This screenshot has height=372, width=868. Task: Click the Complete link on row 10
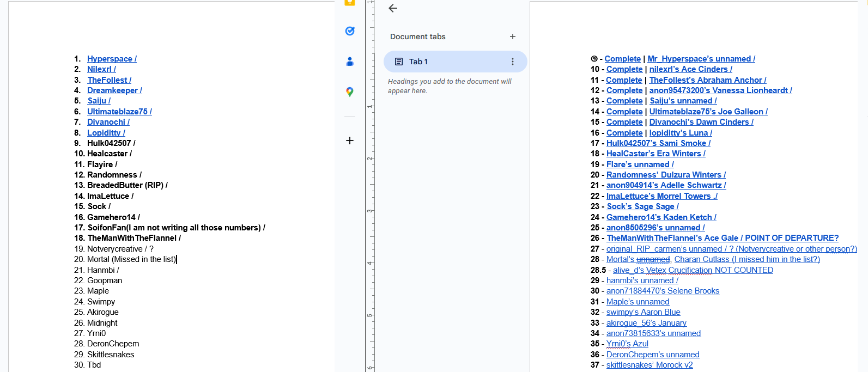click(x=624, y=69)
